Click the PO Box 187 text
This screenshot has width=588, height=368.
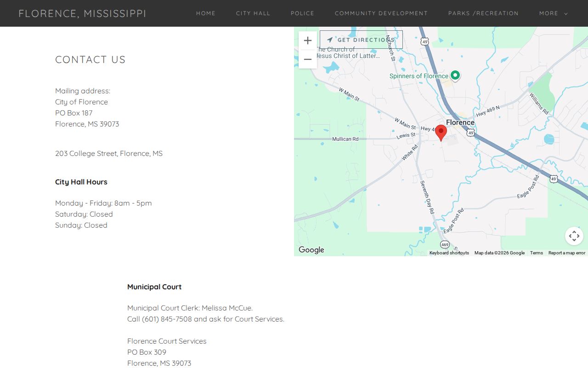coord(74,113)
